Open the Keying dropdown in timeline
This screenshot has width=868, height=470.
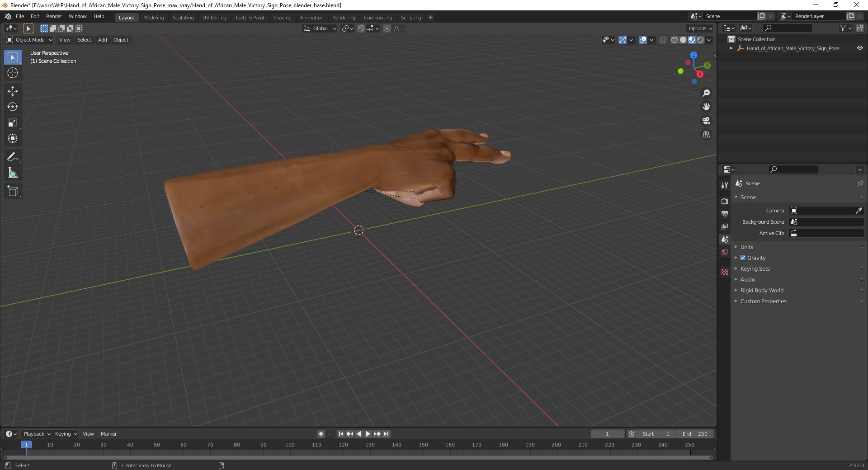66,434
